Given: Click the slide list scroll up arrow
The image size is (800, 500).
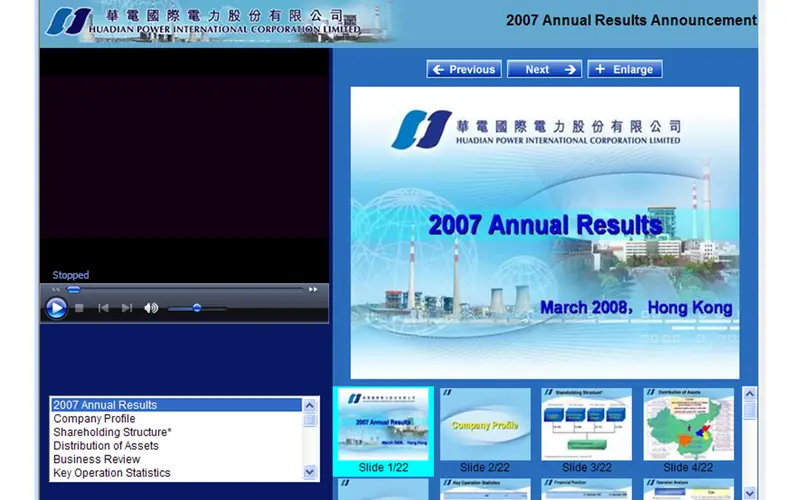Looking at the screenshot, I should 310,406.
